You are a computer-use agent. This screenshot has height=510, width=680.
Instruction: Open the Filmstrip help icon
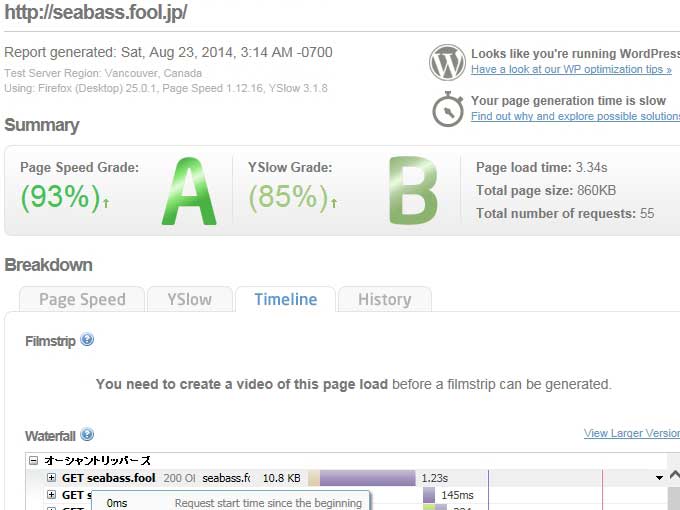pyautogui.click(x=87, y=340)
